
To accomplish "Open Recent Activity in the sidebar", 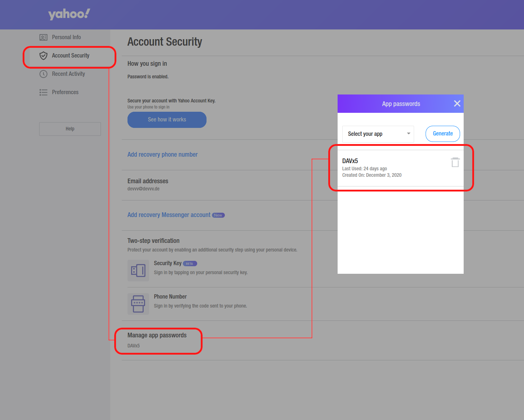I will 68,74.
